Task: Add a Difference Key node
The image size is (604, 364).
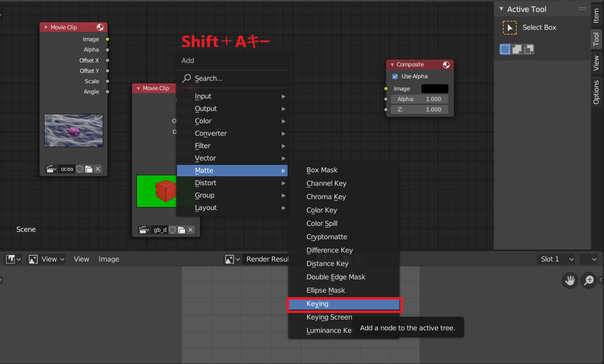Action: [x=344, y=250]
